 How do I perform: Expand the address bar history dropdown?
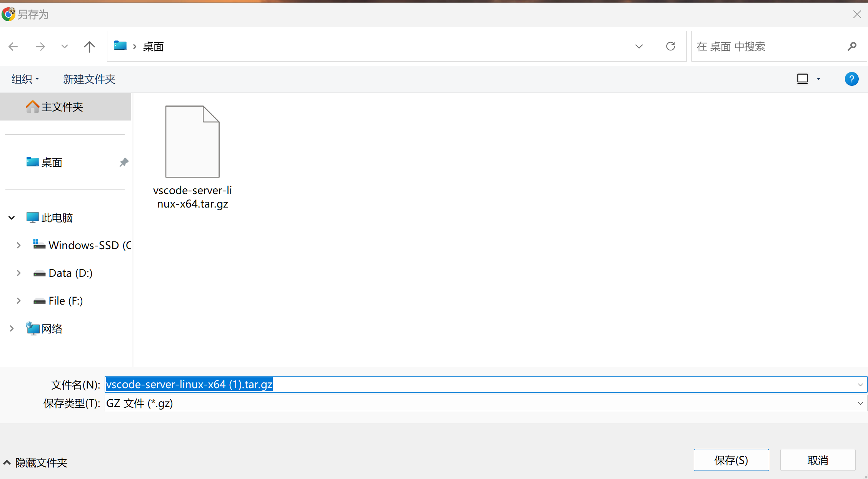point(639,46)
